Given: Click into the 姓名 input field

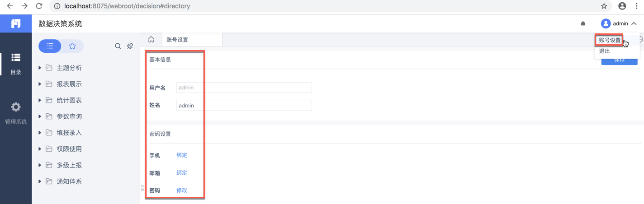Looking at the screenshot, I should [x=244, y=105].
